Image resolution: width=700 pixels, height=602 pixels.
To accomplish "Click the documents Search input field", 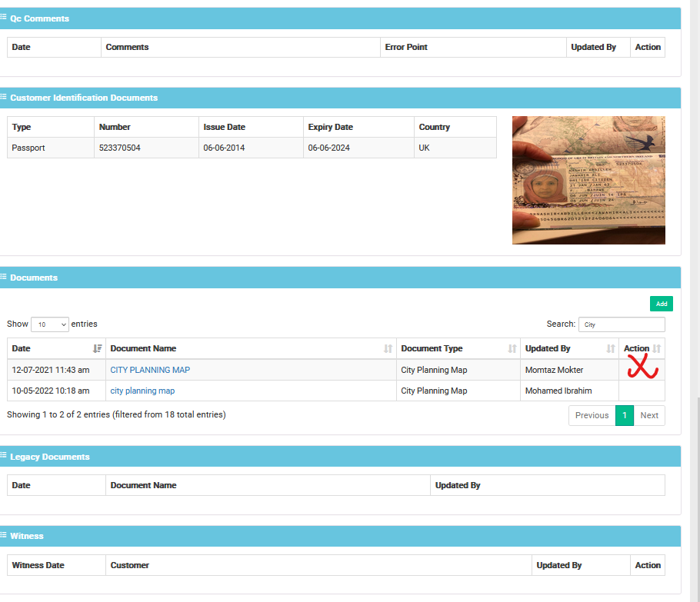I will [x=622, y=324].
